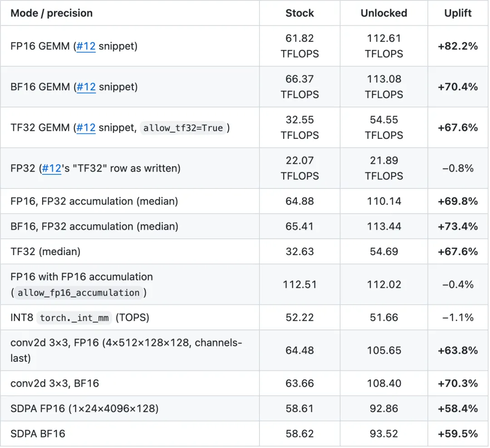
Task: Click the 92.86 unlocked SDPA FP16 value
Action: (x=384, y=409)
